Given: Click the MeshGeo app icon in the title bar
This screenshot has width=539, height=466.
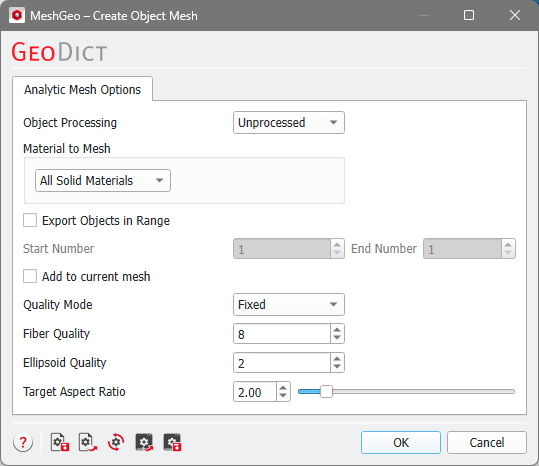Looking at the screenshot, I should (17, 15).
